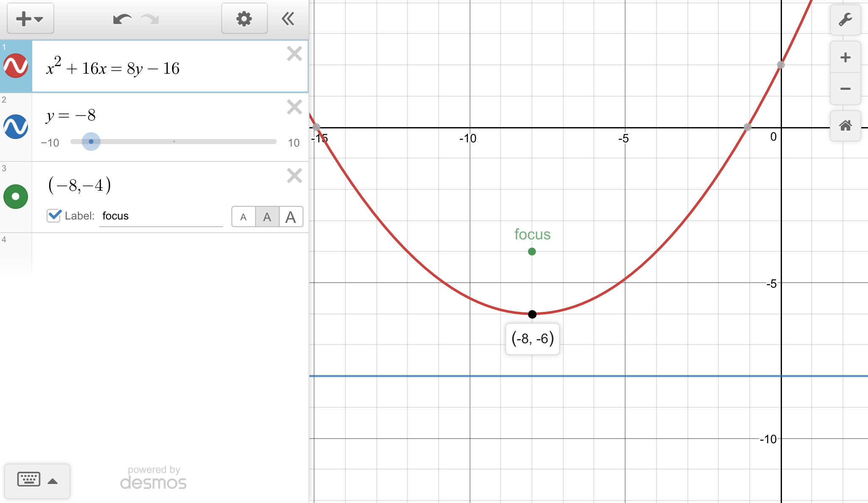
Task: Collapse the expression list panel
Action: tap(288, 19)
